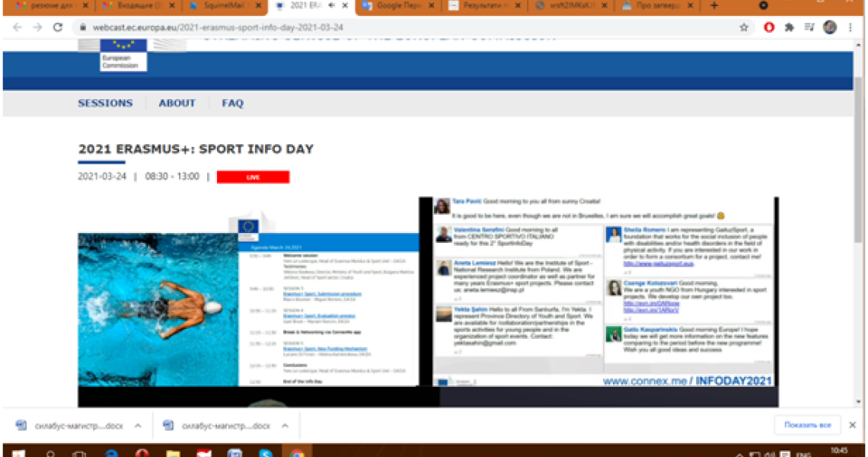Open the FAQ page menu
Image resolution: width=868 pixels, height=457 pixels.
pos(232,103)
